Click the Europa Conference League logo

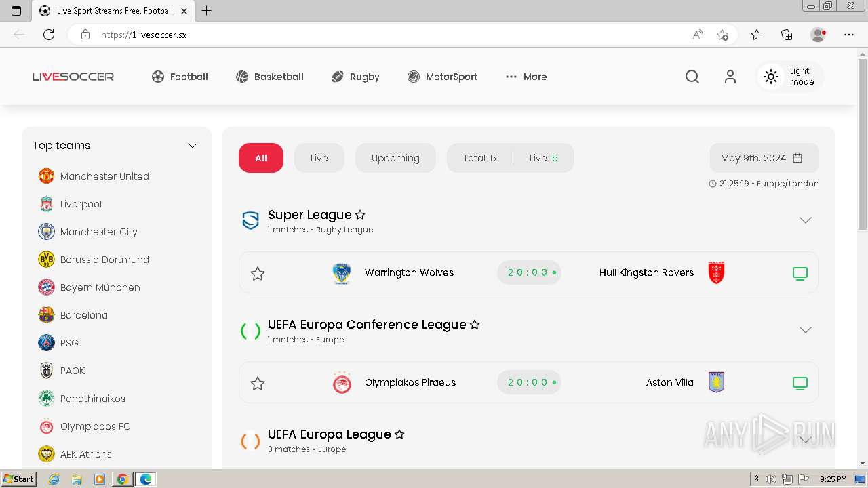click(251, 331)
